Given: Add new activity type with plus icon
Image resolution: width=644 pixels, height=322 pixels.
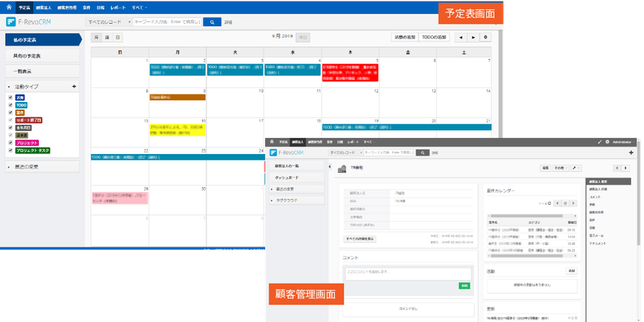Looking at the screenshot, I should [74, 87].
